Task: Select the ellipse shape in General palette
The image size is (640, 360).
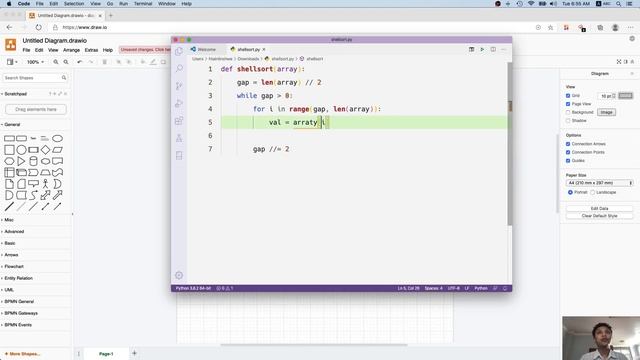Action: click(x=58, y=138)
